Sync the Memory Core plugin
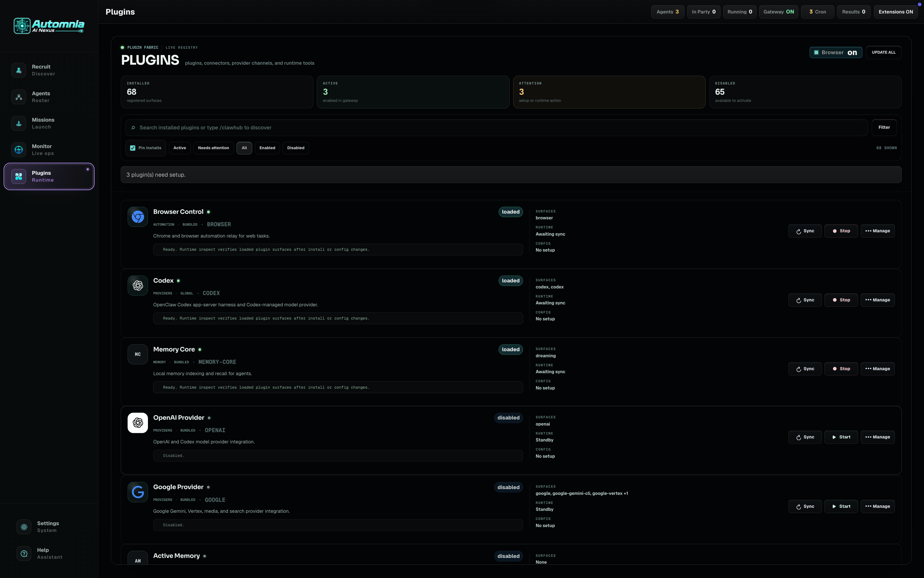This screenshot has width=924, height=578. [x=805, y=369]
